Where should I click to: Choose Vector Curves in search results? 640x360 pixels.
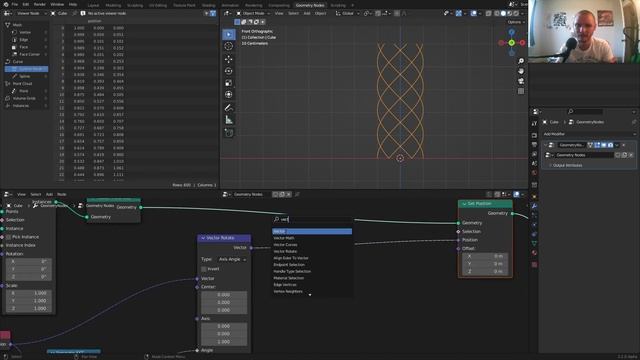pyautogui.click(x=312, y=245)
